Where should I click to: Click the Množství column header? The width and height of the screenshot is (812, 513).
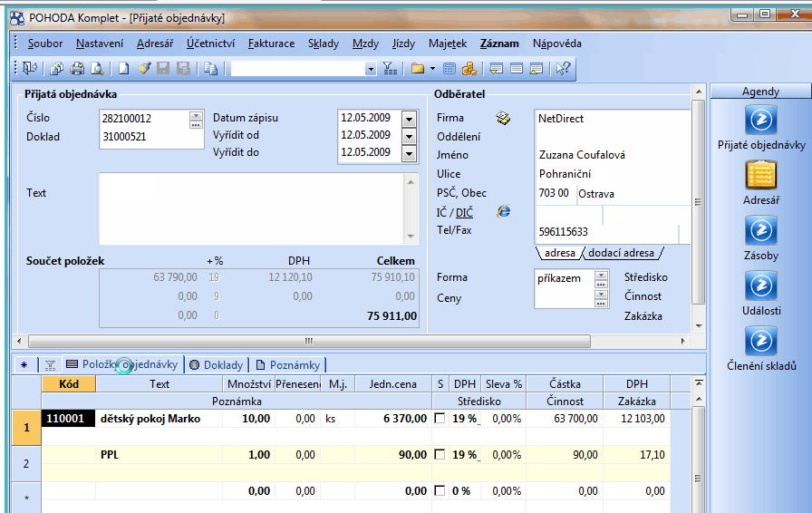tap(248, 384)
